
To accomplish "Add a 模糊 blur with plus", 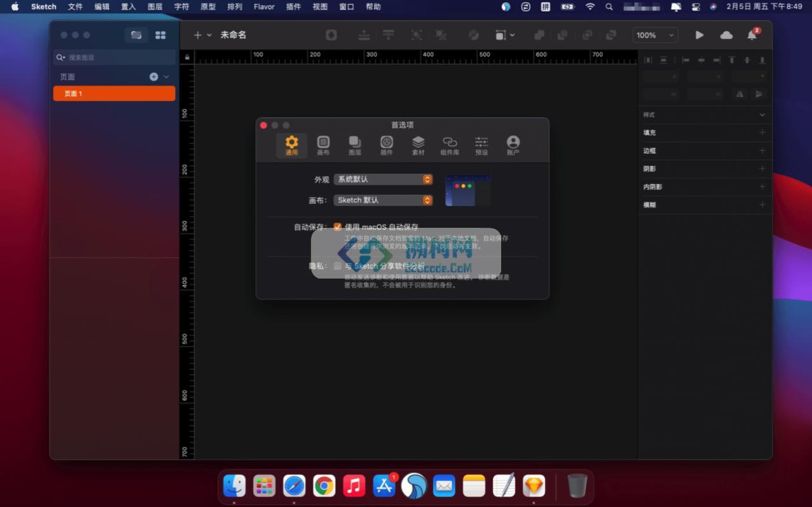I will click(x=763, y=205).
